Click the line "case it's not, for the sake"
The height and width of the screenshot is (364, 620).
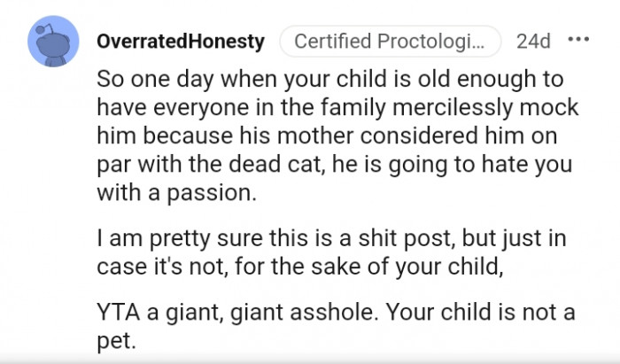(x=299, y=267)
